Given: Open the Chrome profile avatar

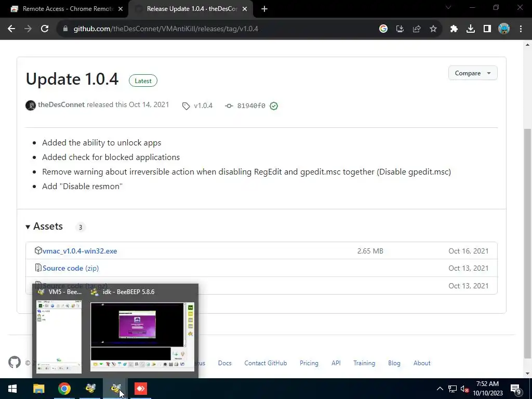Looking at the screenshot, I should pos(504,29).
